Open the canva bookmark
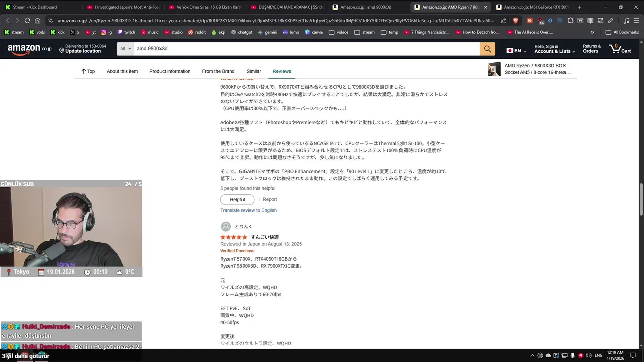Viewport: 644px width, 362px height. pos(313,32)
